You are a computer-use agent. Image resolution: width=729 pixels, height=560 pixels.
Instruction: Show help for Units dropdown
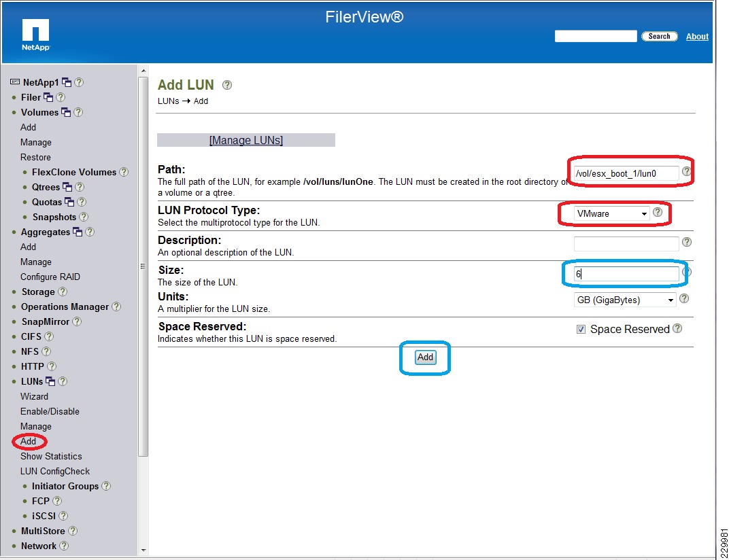coord(684,299)
